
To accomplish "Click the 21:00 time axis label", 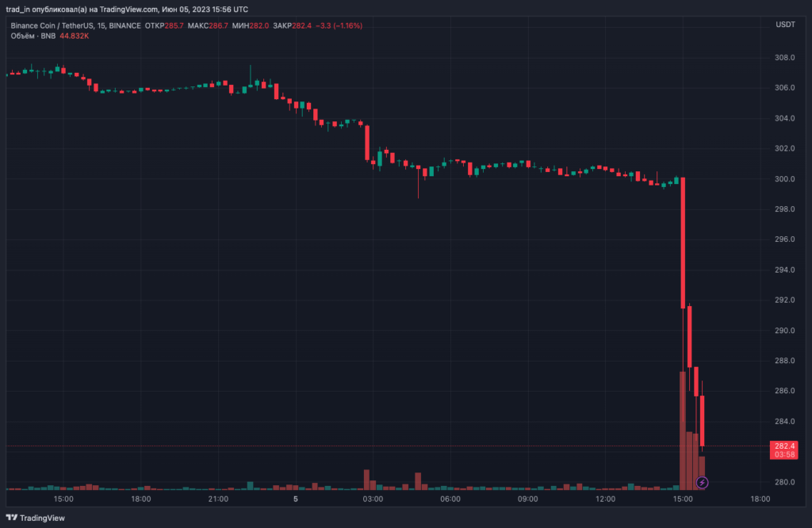I will [x=218, y=499].
